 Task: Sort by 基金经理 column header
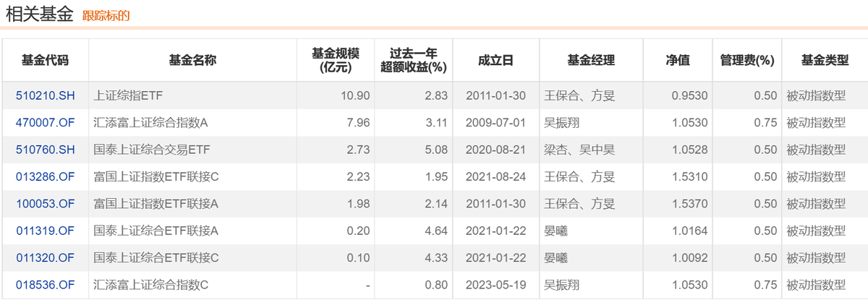point(591,61)
